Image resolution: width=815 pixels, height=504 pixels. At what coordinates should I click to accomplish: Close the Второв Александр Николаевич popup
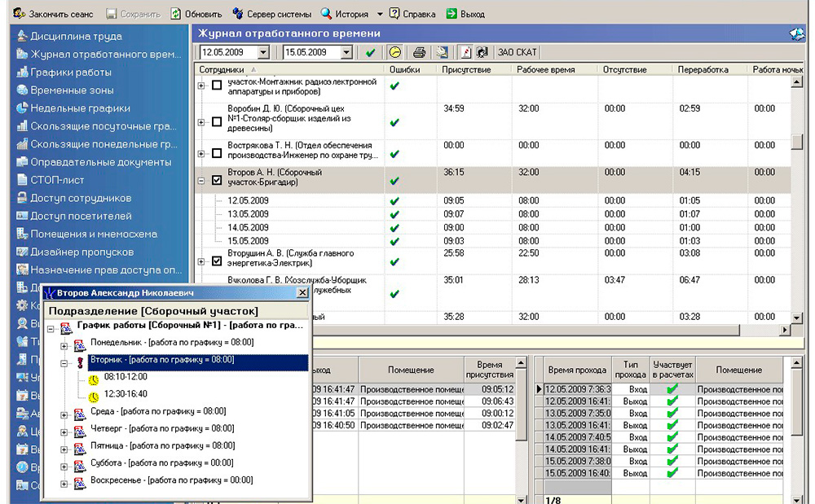[x=302, y=293]
